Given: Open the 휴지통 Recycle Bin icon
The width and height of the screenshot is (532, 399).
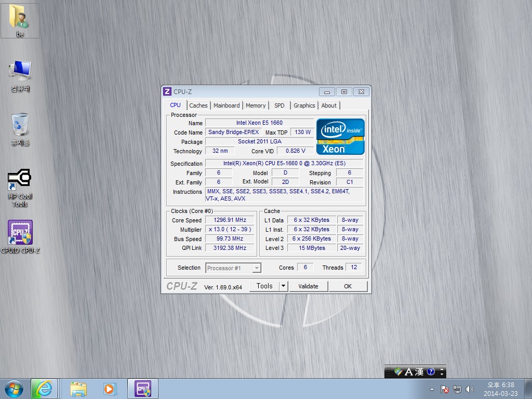Looking at the screenshot, I should click(20, 129).
